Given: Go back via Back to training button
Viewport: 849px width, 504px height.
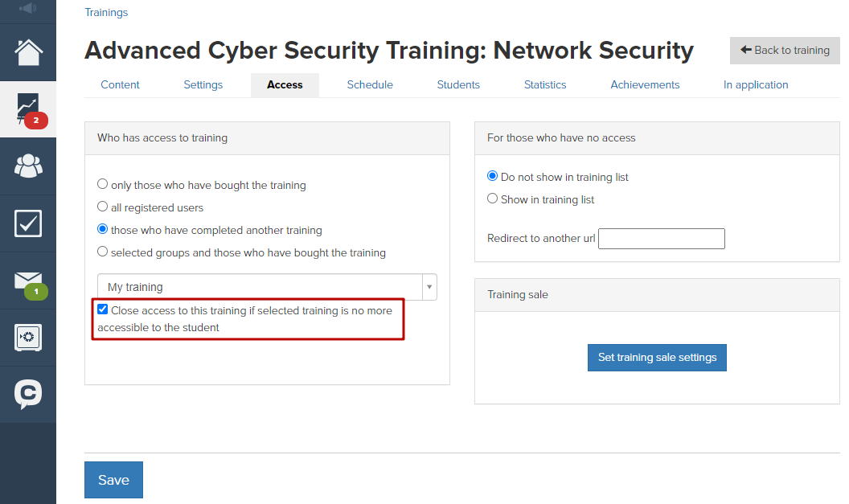Looking at the screenshot, I should pyautogui.click(x=785, y=51).
